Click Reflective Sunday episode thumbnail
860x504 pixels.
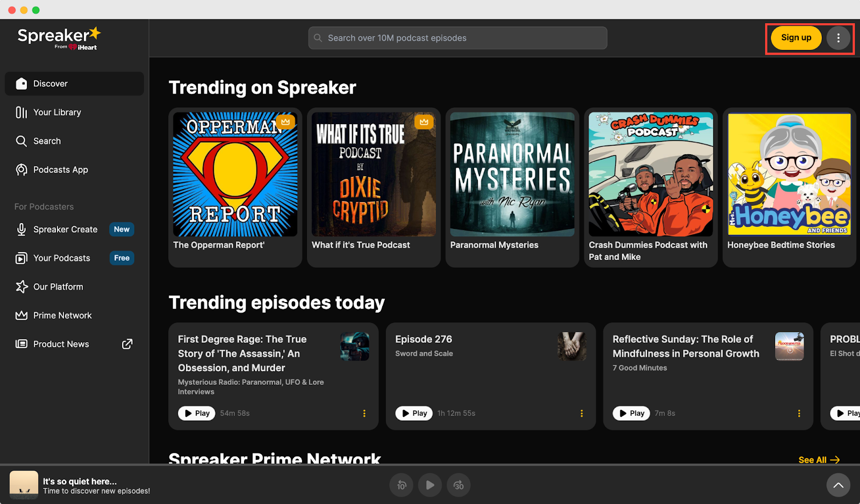[x=790, y=347]
